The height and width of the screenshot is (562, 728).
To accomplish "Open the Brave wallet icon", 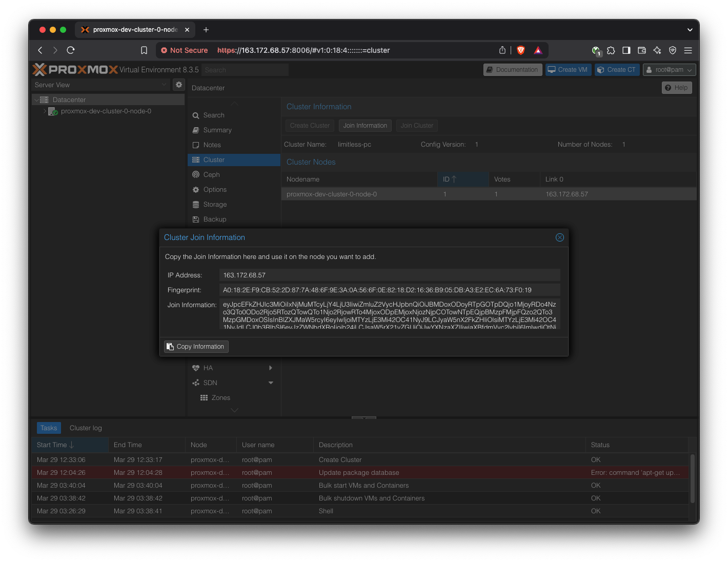I will click(x=641, y=50).
